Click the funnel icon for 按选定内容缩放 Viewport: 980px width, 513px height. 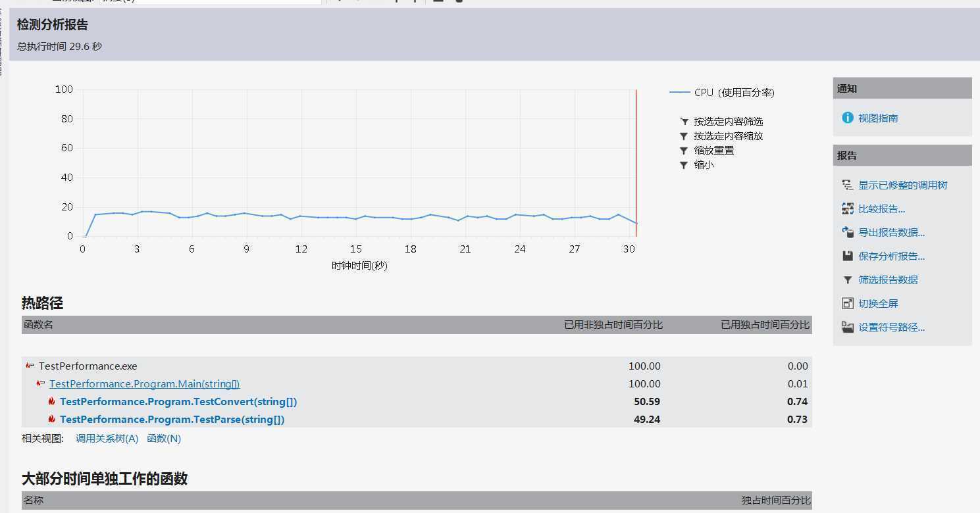click(684, 136)
